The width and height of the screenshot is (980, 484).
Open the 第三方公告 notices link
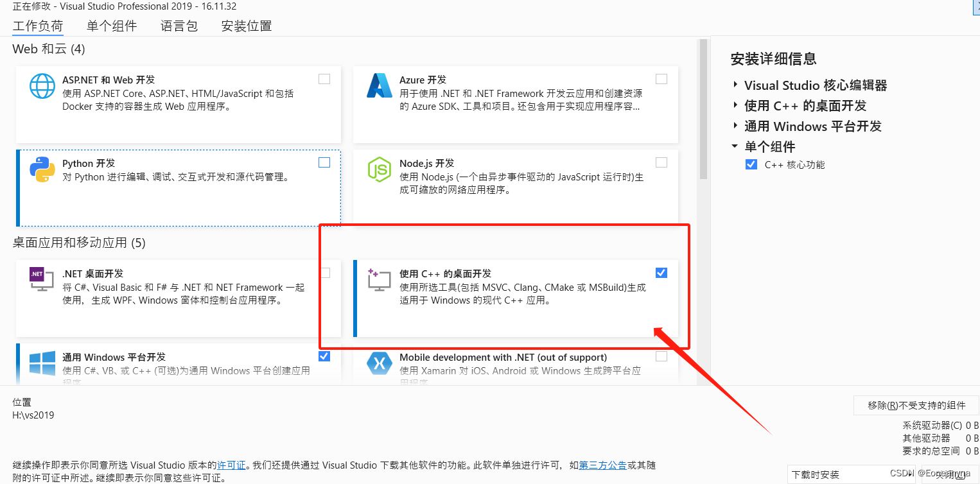pos(603,465)
